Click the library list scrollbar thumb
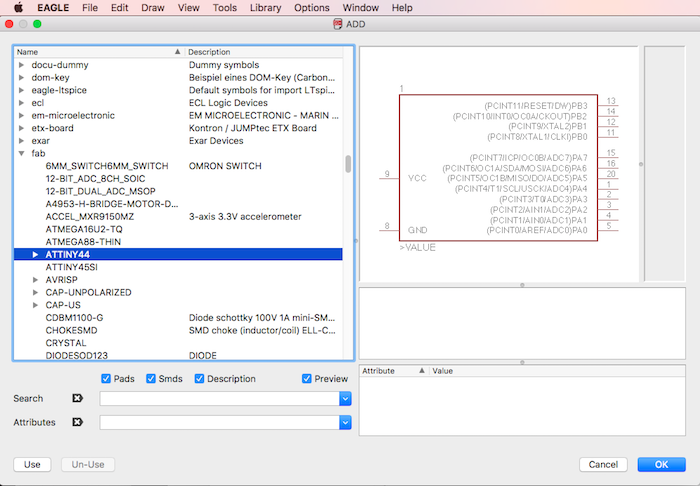Viewport: 700px width, 486px height. pos(348,164)
